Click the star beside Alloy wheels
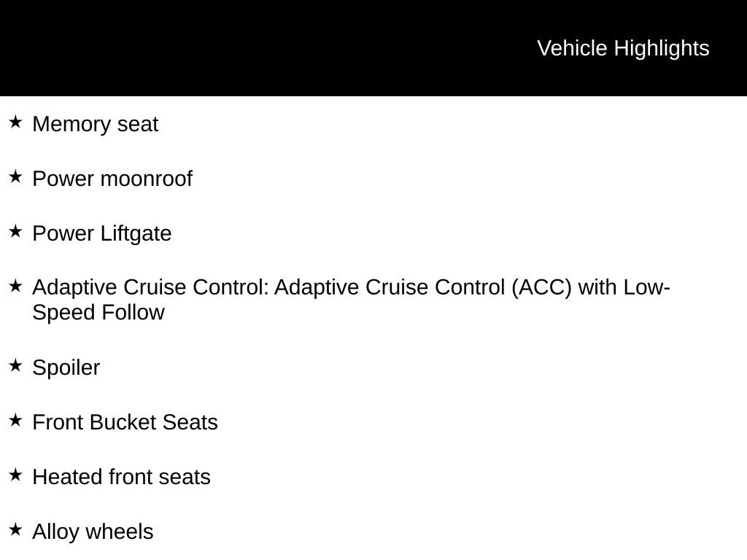 [15, 529]
